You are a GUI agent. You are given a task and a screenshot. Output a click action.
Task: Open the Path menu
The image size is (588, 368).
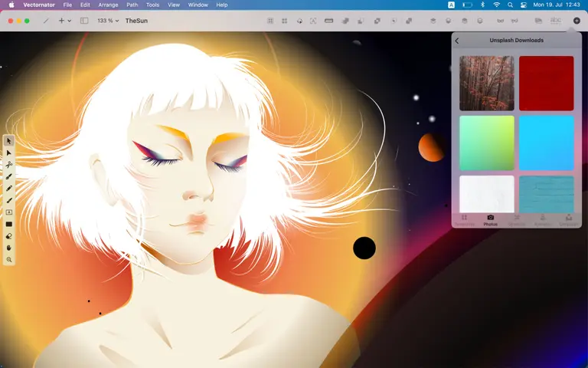coord(132,5)
